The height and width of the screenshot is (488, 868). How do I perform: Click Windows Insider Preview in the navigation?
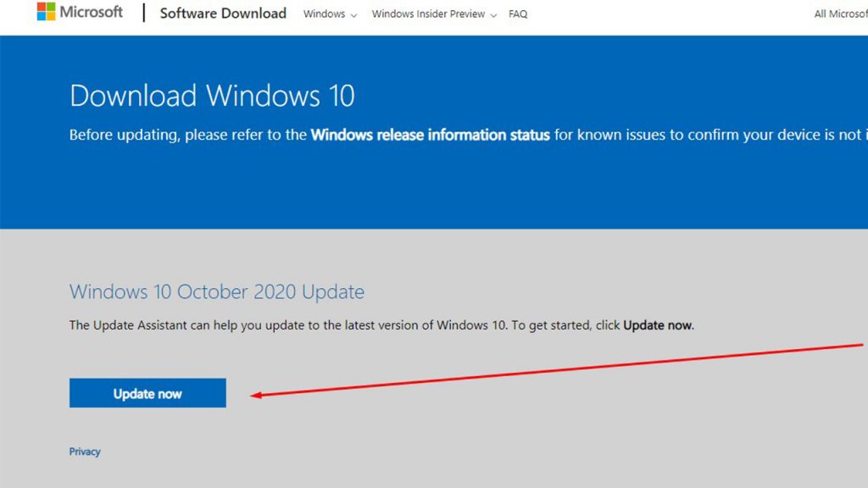[429, 14]
